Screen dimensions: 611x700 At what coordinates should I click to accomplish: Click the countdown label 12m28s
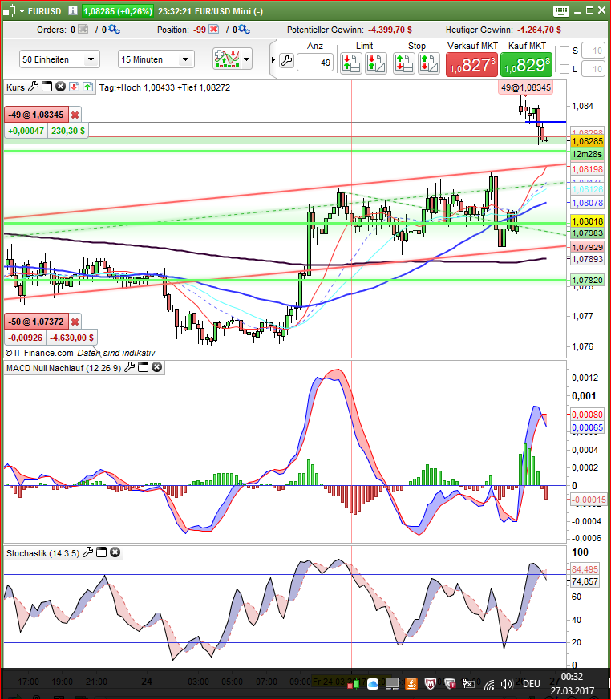587,155
